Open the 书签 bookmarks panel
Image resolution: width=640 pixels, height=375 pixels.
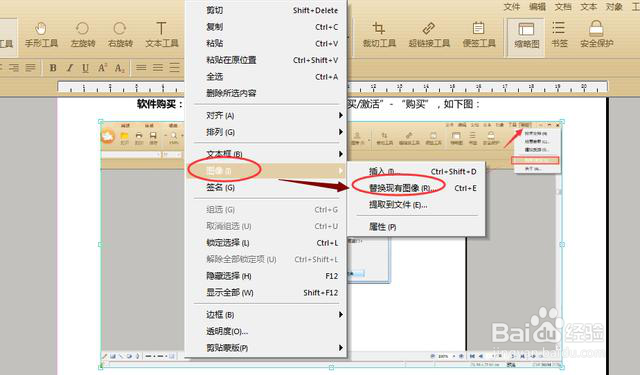559,35
